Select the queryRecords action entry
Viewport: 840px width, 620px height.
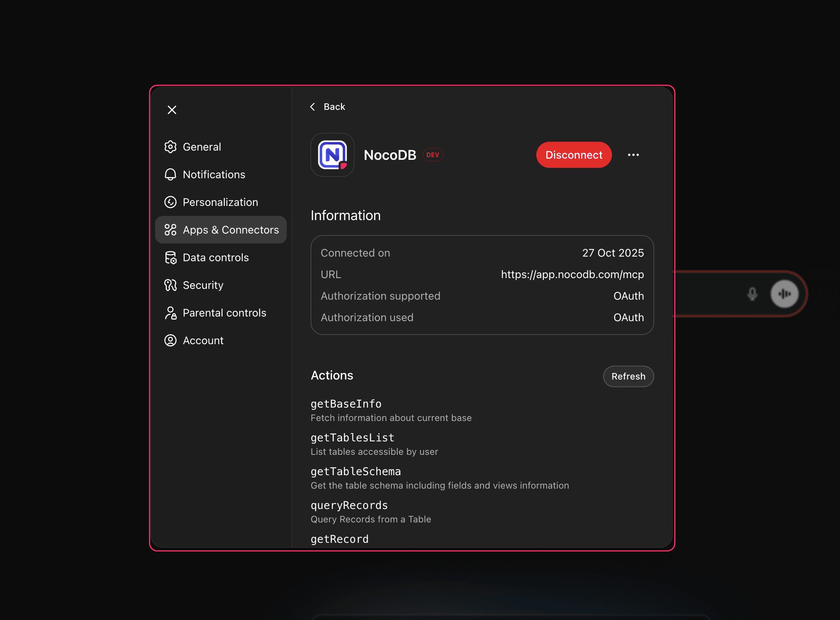point(349,506)
